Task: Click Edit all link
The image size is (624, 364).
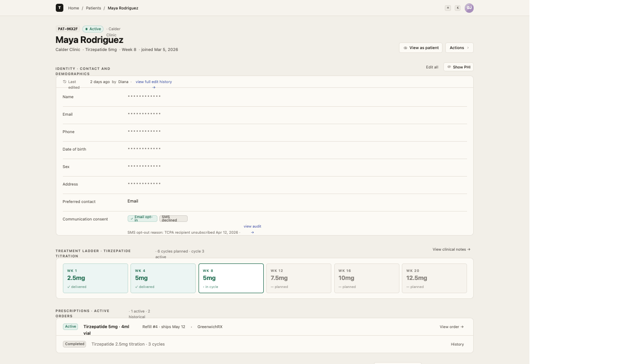Action: coord(432,67)
